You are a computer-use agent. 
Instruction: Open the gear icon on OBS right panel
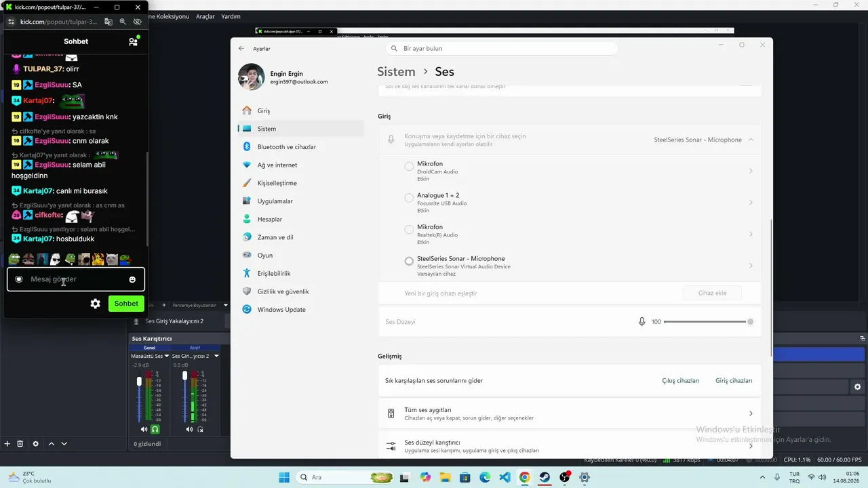click(x=858, y=387)
